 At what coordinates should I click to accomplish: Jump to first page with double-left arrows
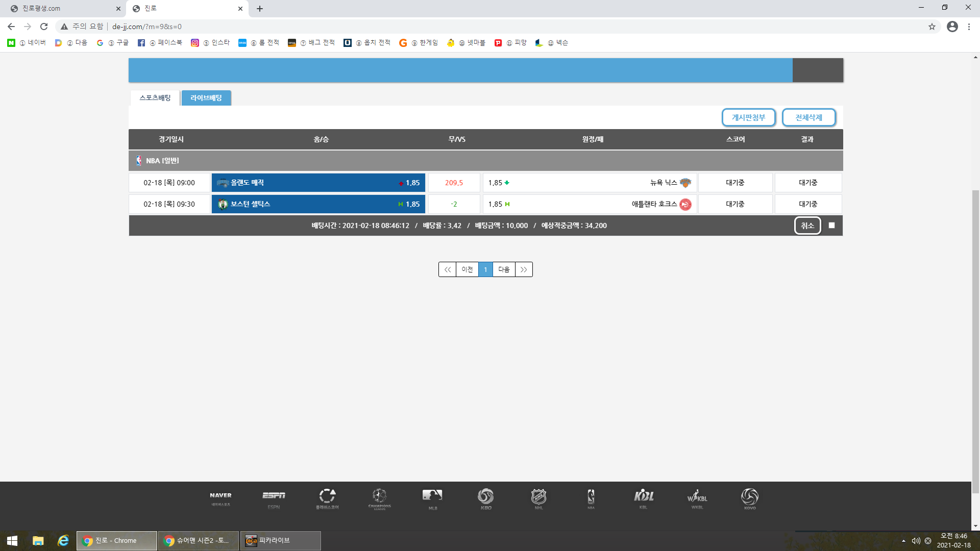(447, 269)
